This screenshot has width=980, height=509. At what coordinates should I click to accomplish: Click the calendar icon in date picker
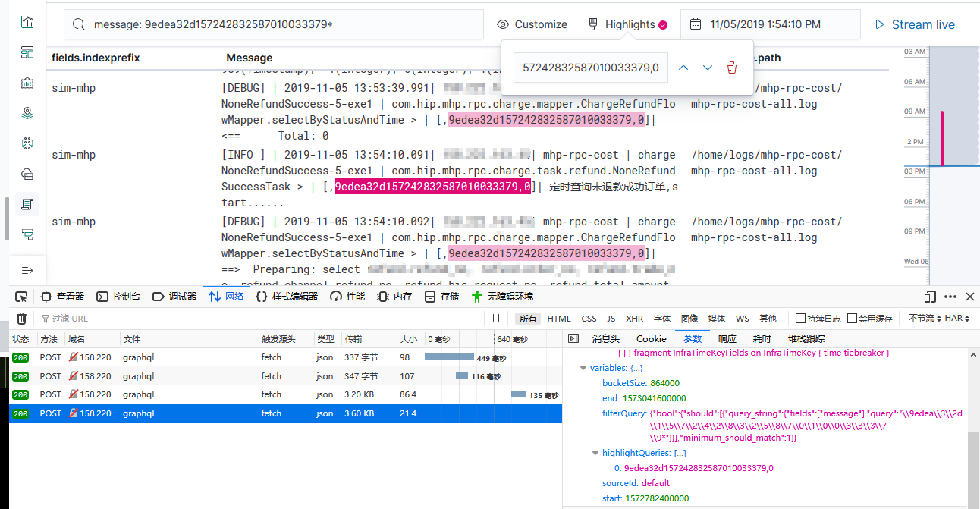(x=696, y=24)
